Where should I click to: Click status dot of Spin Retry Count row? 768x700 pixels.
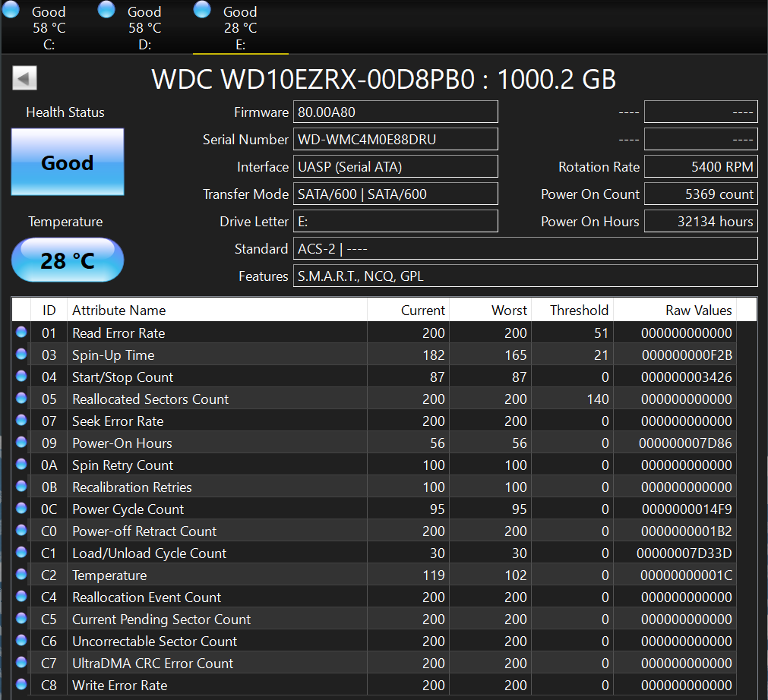21,464
